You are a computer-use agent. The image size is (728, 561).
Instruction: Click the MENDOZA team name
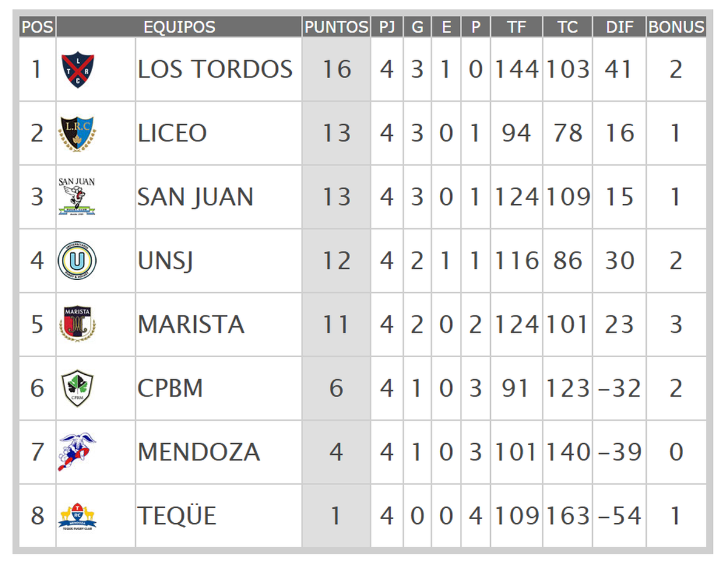[x=198, y=452]
